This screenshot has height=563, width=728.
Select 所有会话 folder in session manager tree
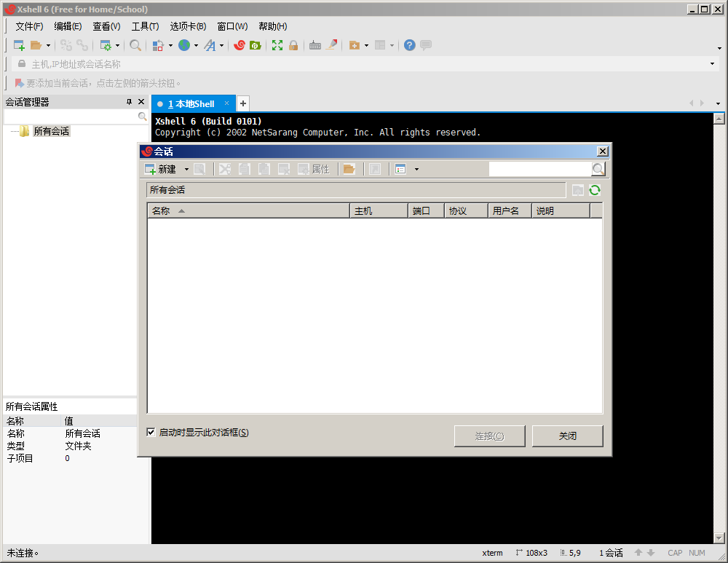click(x=51, y=131)
